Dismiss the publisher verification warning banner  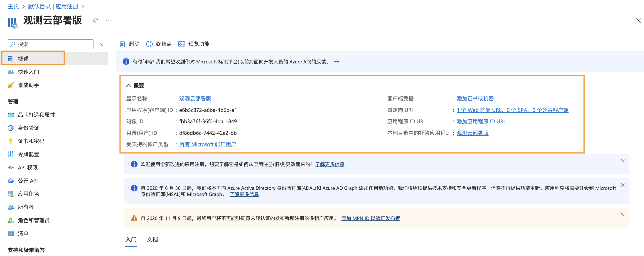click(622, 215)
